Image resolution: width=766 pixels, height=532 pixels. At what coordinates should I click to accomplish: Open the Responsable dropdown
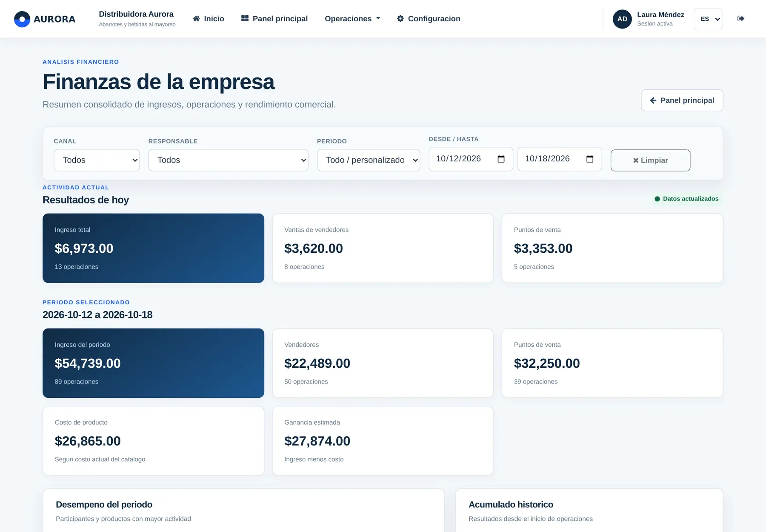pyautogui.click(x=228, y=160)
